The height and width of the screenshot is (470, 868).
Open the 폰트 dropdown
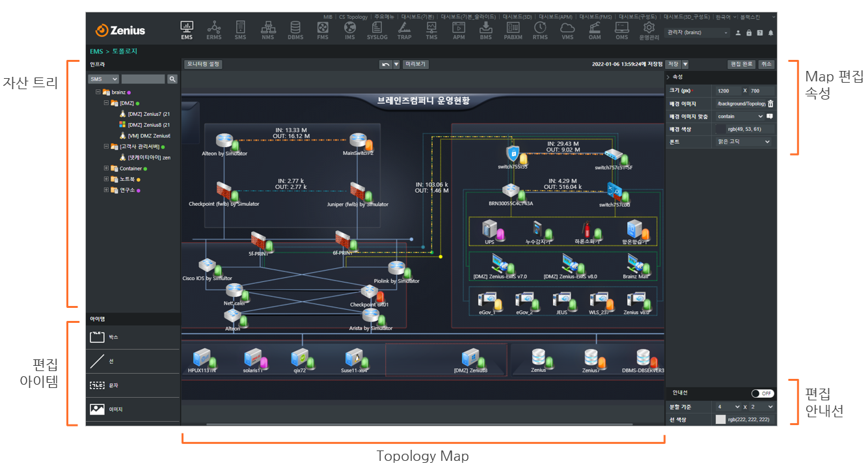[743, 141]
